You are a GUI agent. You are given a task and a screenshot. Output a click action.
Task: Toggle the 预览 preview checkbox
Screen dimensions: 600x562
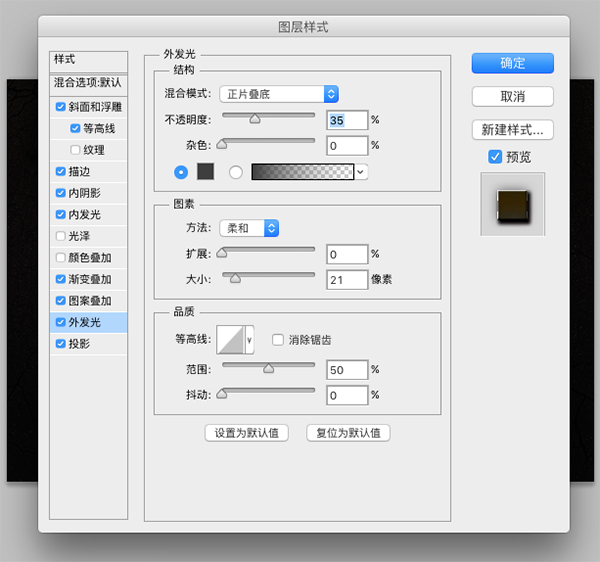[495, 157]
